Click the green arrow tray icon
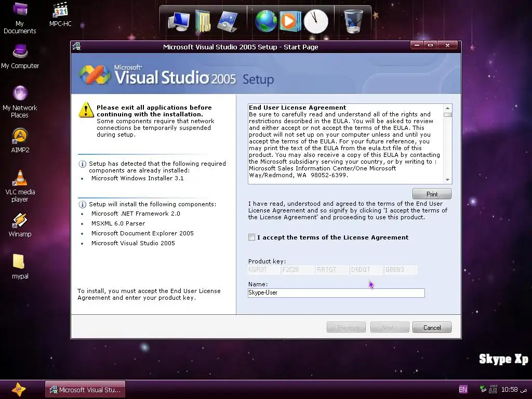532x399 pixels. pyautogui.click(x=483, y=389)
